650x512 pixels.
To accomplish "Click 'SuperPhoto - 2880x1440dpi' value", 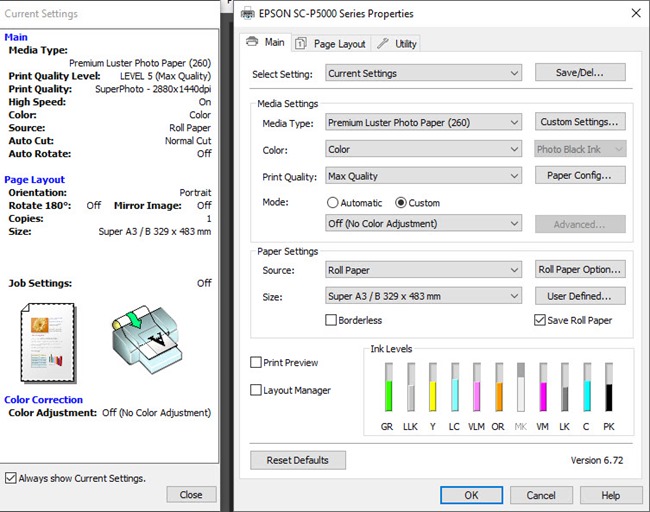I will 153,89.
